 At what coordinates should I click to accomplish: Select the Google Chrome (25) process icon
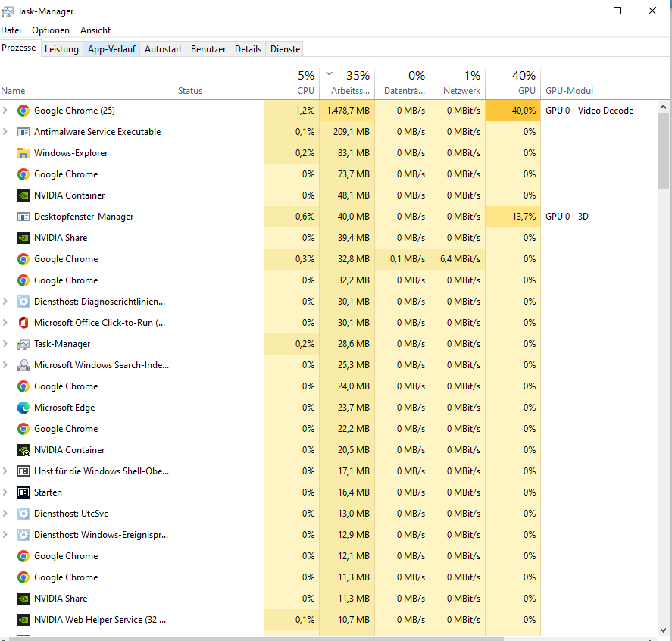(x=23, y=110)
